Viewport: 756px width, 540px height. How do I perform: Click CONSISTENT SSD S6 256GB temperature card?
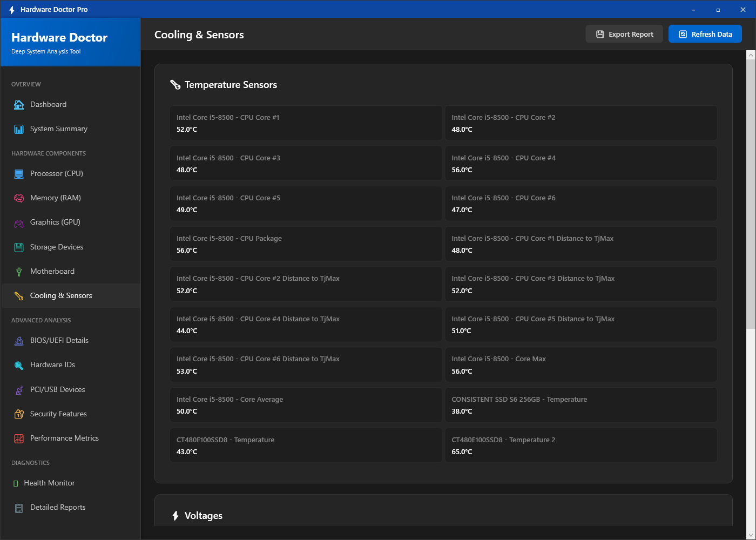click(x=581, y=405)
